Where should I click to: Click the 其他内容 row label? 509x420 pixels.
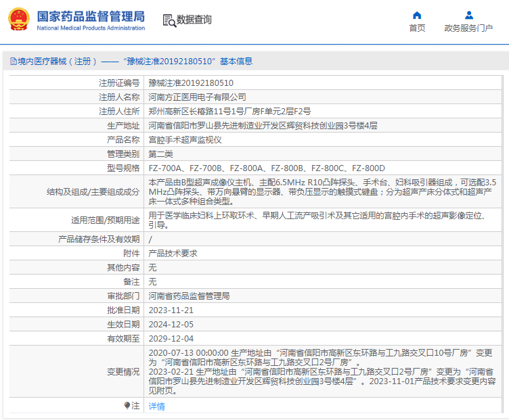click(x=123, y=268)
